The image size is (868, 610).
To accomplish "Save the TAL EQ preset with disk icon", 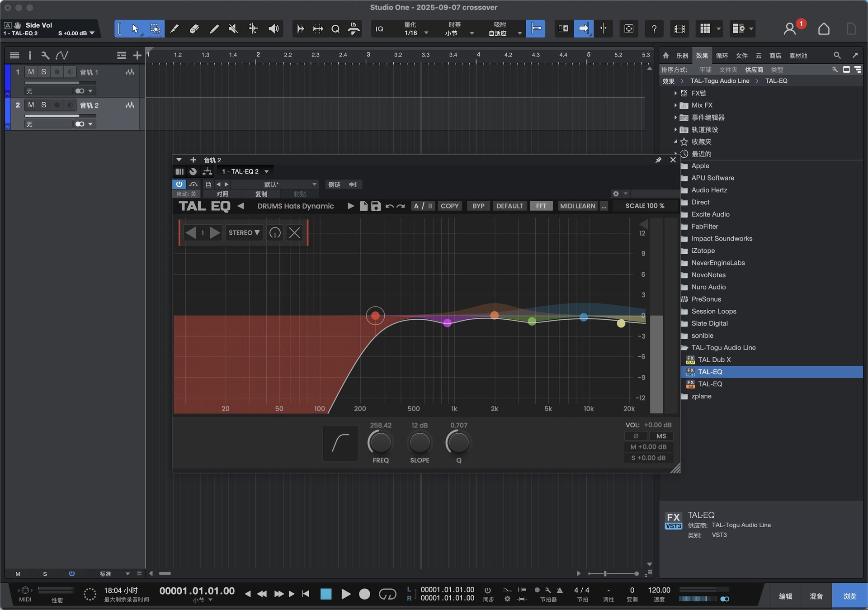I will tap(376, 206).
